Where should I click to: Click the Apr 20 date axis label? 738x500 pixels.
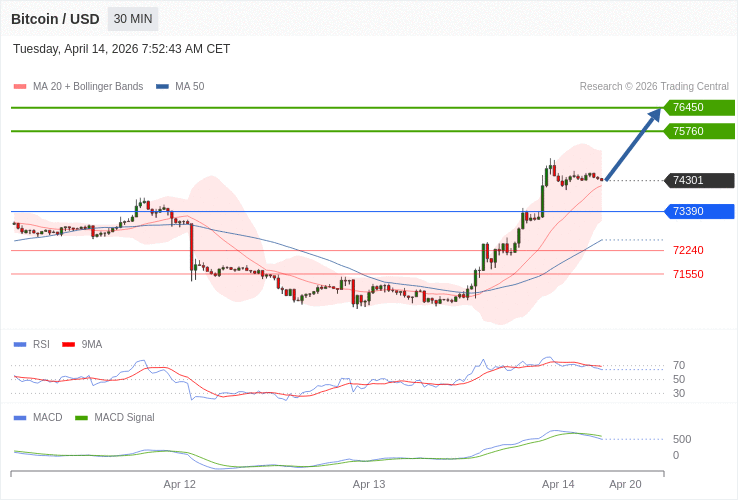[x=625, y=484]
